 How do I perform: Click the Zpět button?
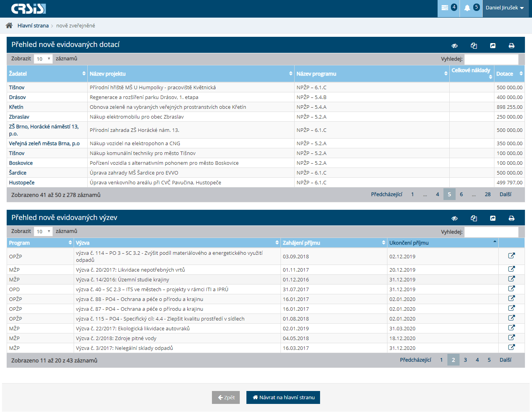pos(226,398)
